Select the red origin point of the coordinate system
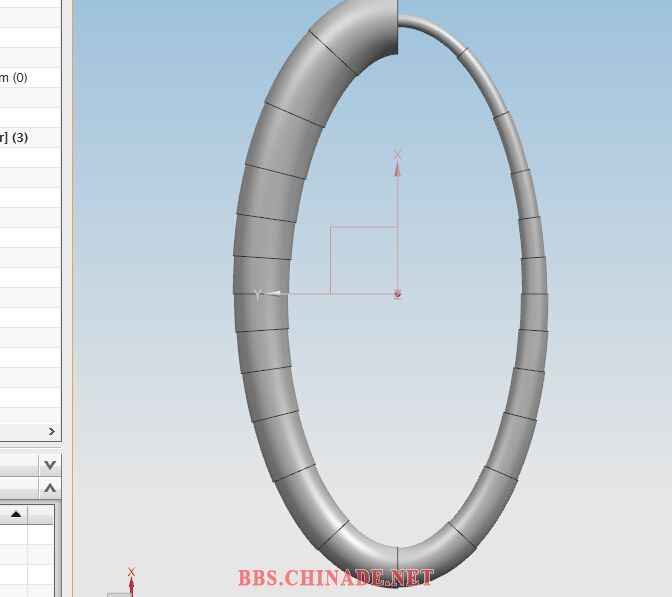The width and height of the screenshot is (672, 597). pyautogui.click(x=398, y=294)
